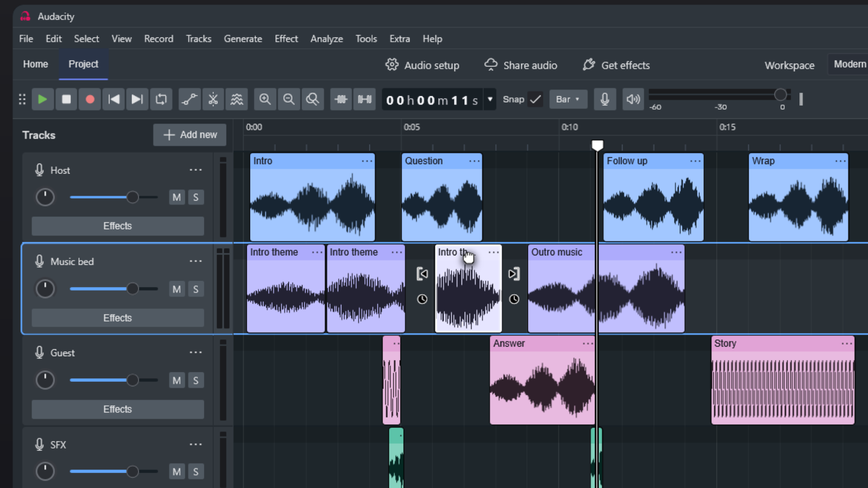Open the Effect menu
This screenshot has height=488, width=868.
[286, 39]
